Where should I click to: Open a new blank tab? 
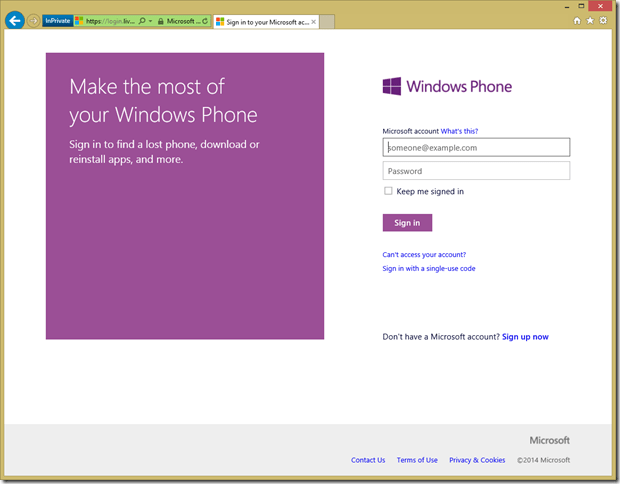click(328, 21)
